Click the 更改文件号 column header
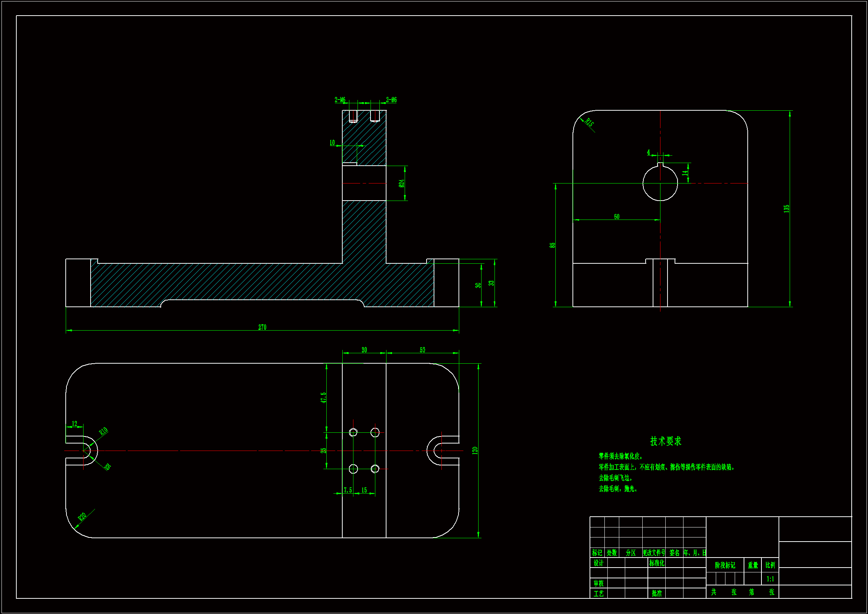The image size is (868, 614). pyautogui.click(x=654, y=553)
